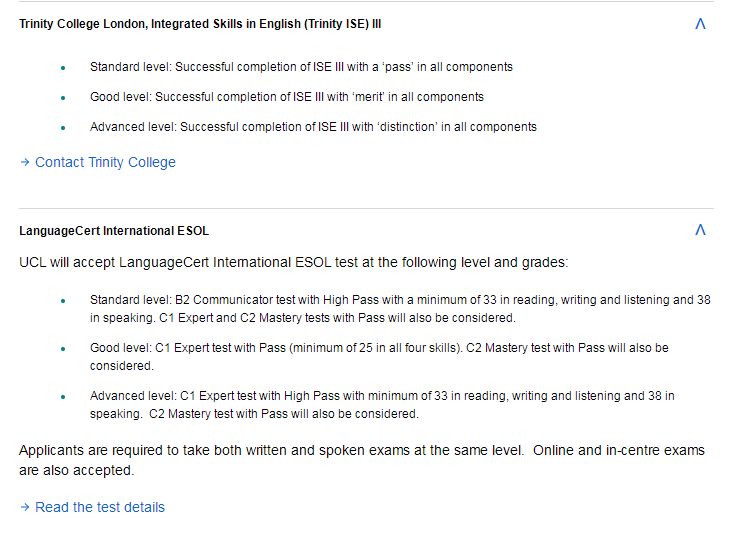This screenshot has height=552, width=741.
Task: Click the Advanced level ISE III 'distinction' text
Action: pyautogui.click(x=313, y=127)
